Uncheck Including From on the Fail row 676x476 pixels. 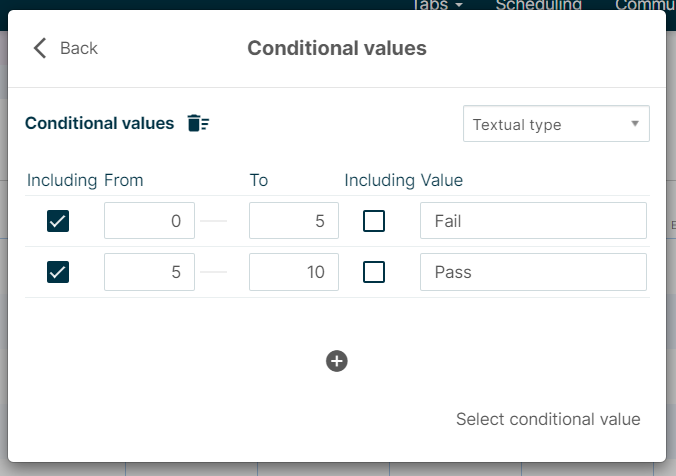pos(58,221)
